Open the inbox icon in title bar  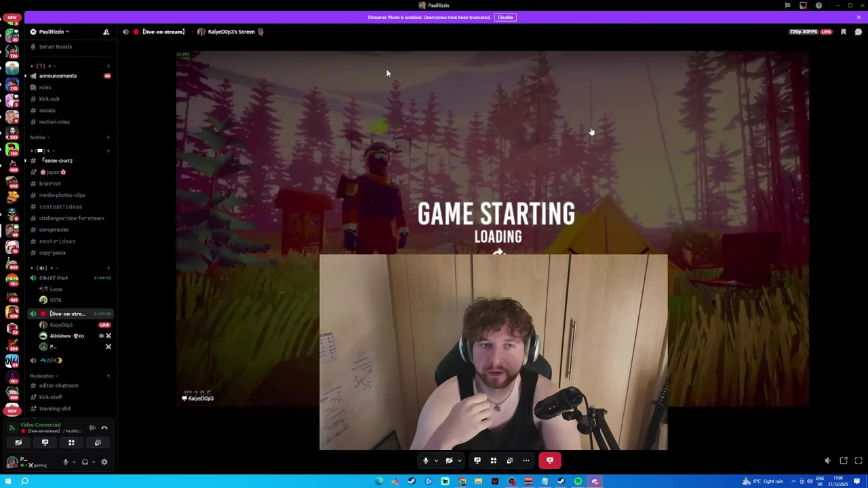(803, 5)
